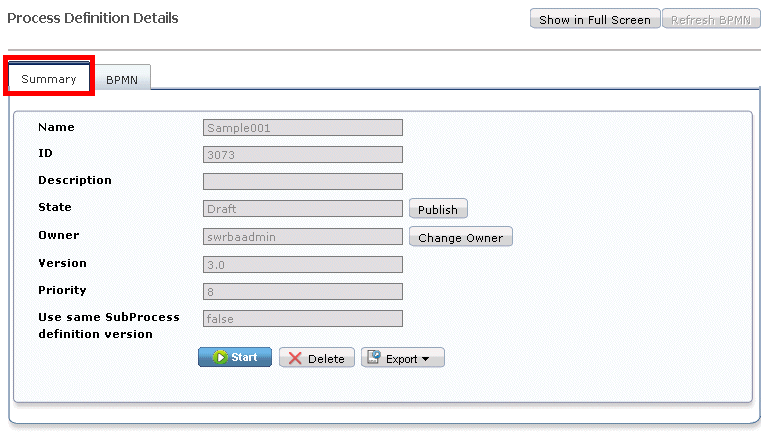Click the Owner field showing swrbaadmin
This screenshot has height=444, width=778.
[303, 237]
